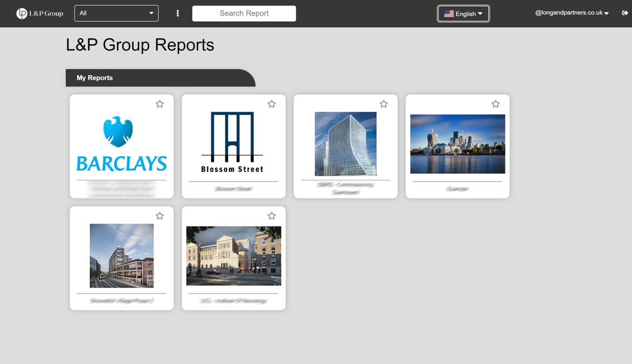
Task: Click the railway viaduct building photo
Action: 121,256
